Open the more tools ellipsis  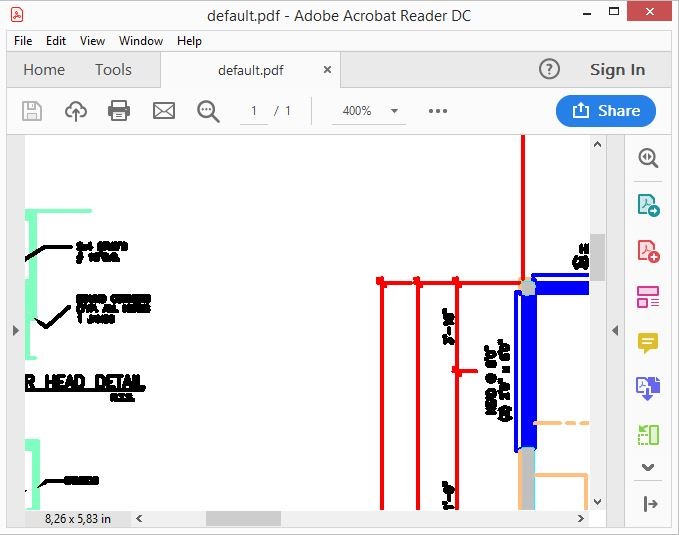point(438,111)
